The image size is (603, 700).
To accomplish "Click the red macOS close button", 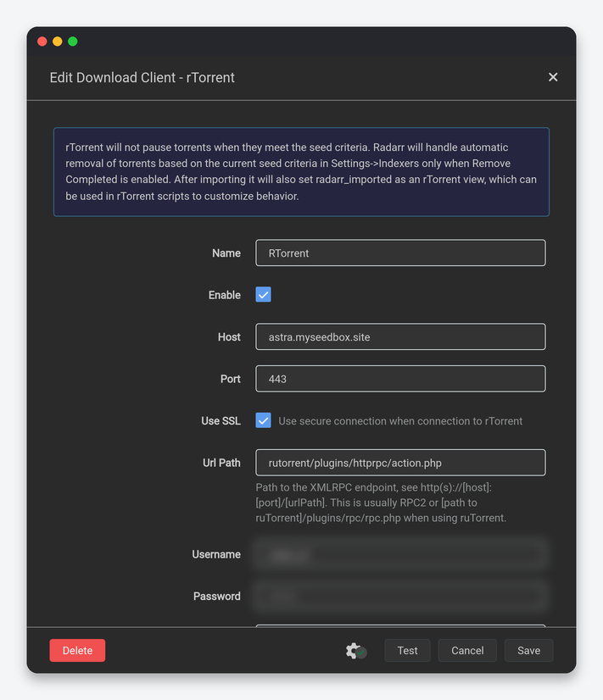I will pyautogui.click(x=42, y=42).
